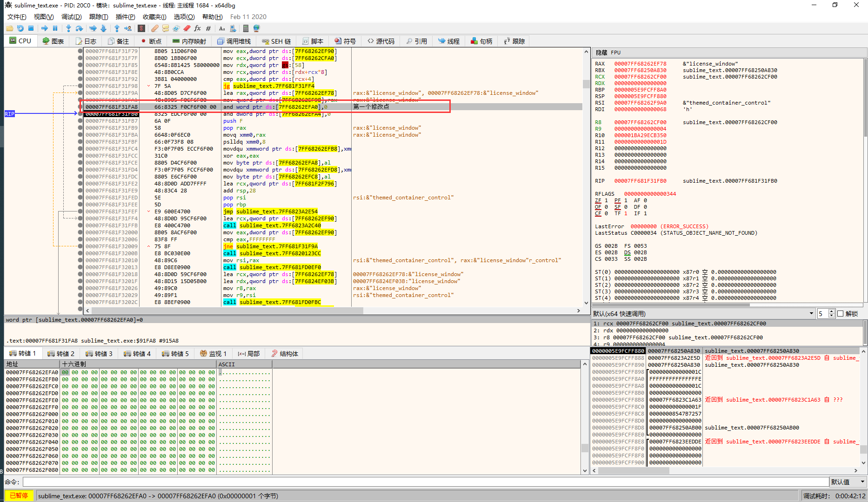Click the ASCII column header in dump

click(245, 364)
